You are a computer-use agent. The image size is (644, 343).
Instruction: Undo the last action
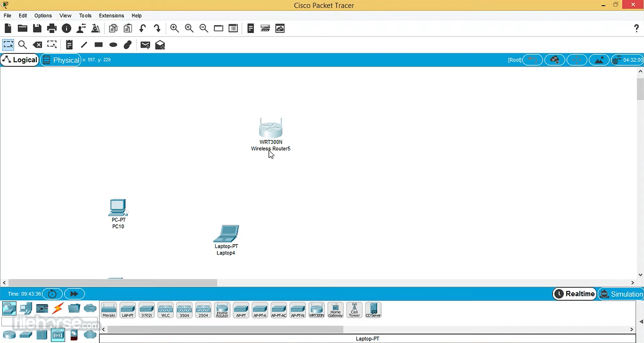(x=142, y=28)
